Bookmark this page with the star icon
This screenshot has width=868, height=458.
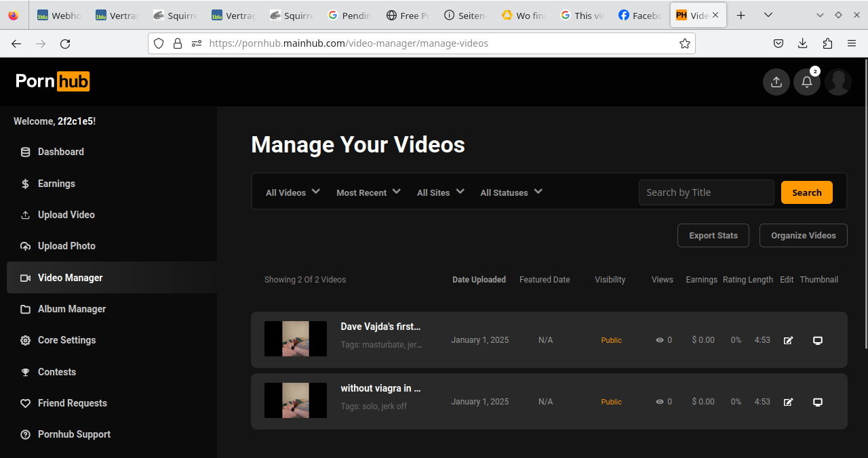pyautogui.click(x=685, y=43)
